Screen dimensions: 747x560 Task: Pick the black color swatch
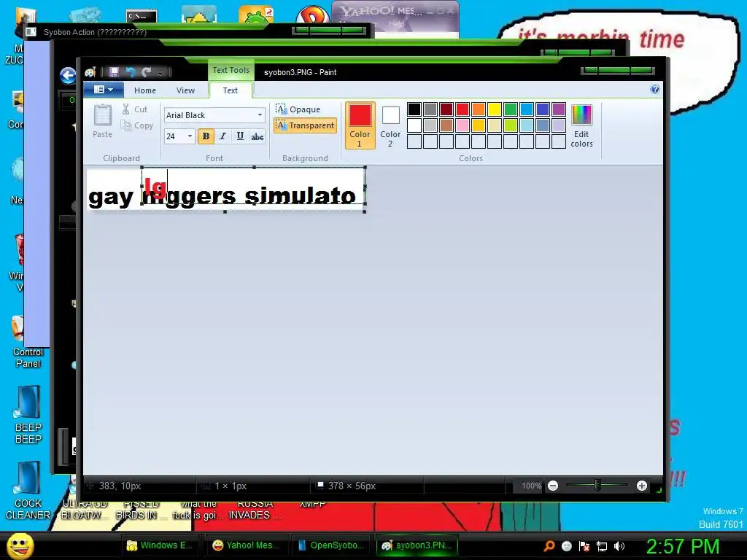coord(414,109)
